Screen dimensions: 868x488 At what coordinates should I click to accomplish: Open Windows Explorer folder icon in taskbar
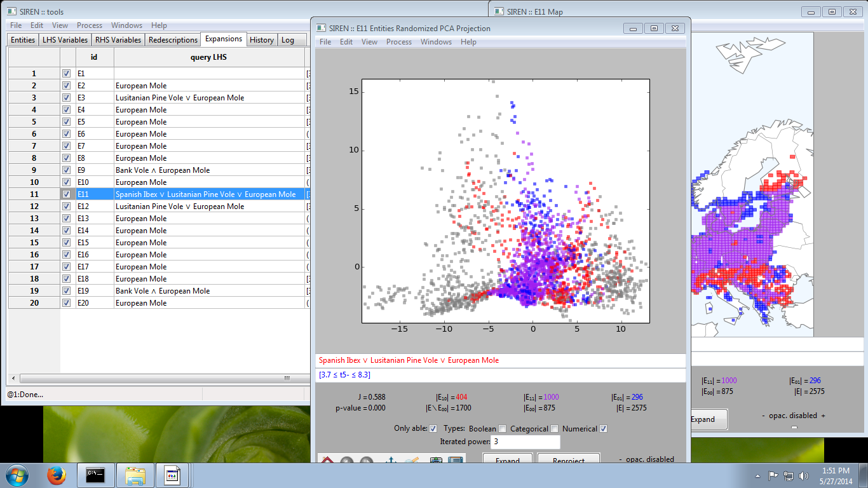(135, 475)
